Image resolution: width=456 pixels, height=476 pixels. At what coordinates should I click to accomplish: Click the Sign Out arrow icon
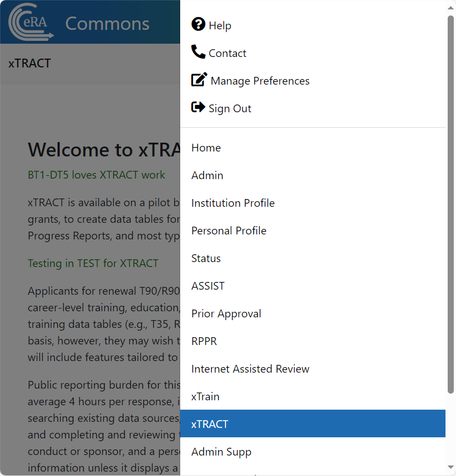click(198, 107)
